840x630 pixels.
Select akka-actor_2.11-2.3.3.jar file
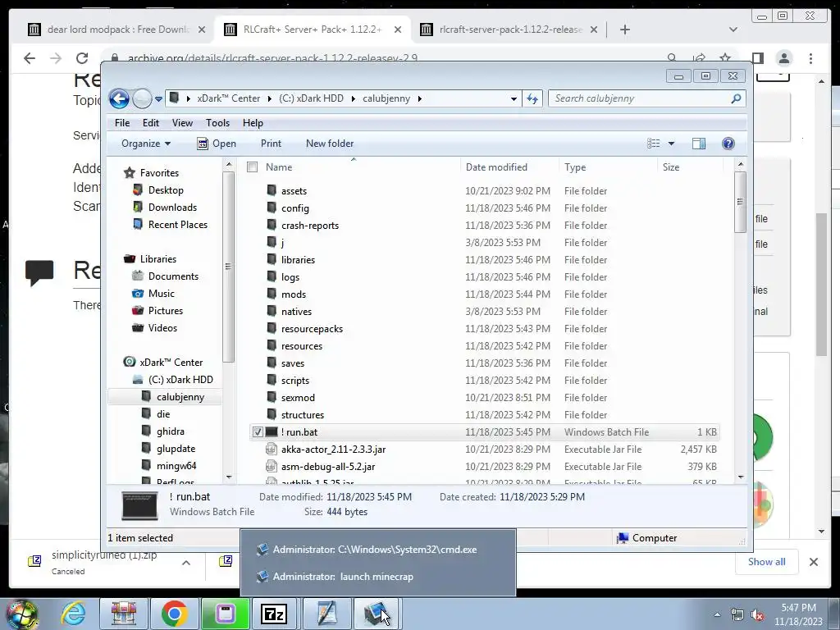click(333, 450)
